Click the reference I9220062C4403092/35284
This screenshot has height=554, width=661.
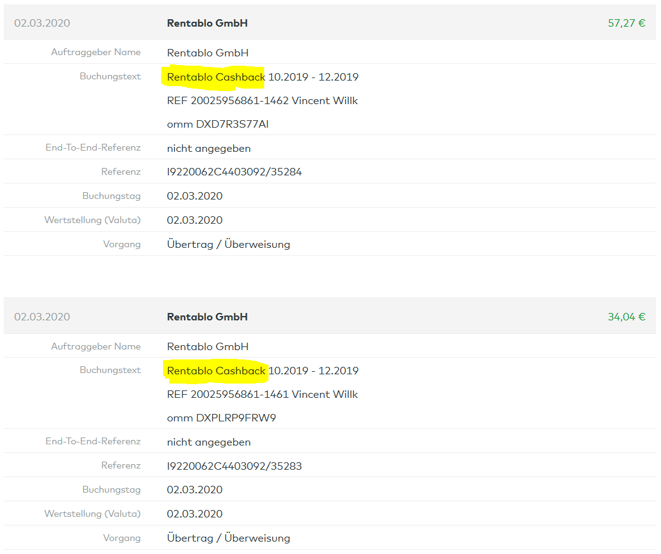click(234, 172)
